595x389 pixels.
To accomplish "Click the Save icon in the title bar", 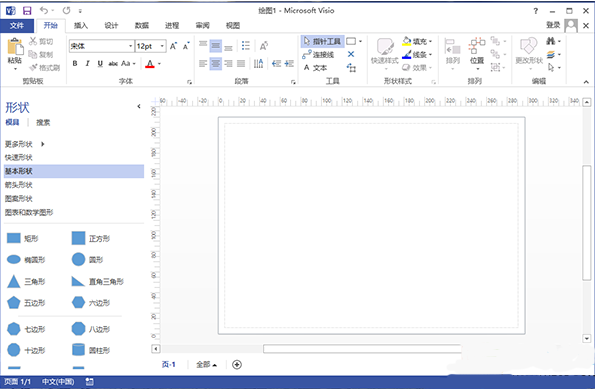I will tap(27, 11).
